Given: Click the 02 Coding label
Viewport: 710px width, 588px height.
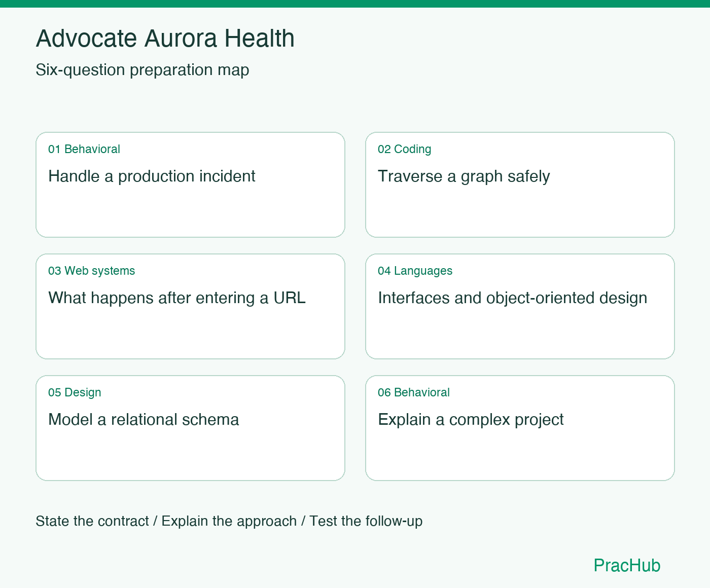Looking at the screenshot, I should (x=405, y=149).
